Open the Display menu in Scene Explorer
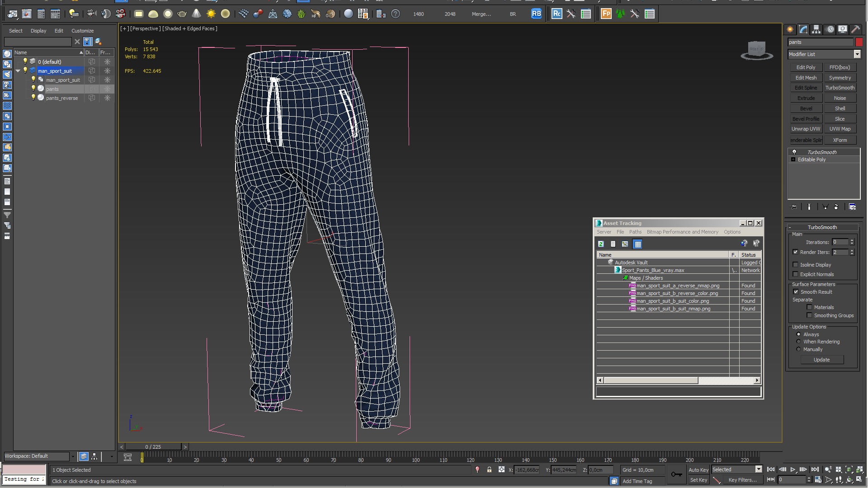The image size is (868, 488). coord(38,31)
